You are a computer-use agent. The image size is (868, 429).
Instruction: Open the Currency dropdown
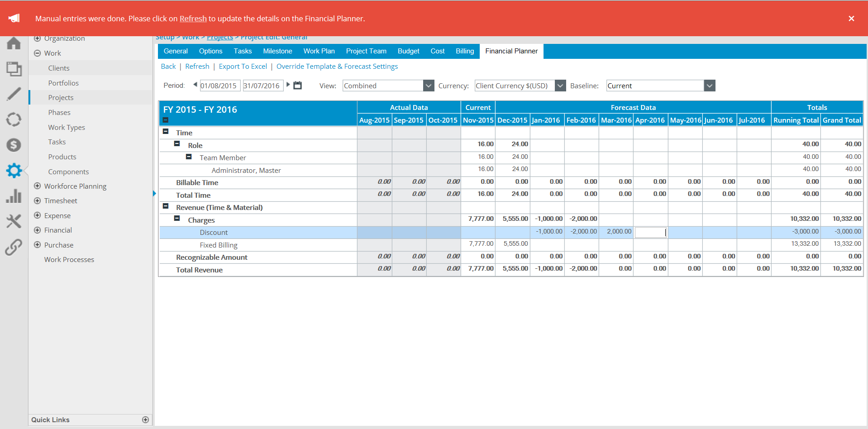(x=560, y=85)
